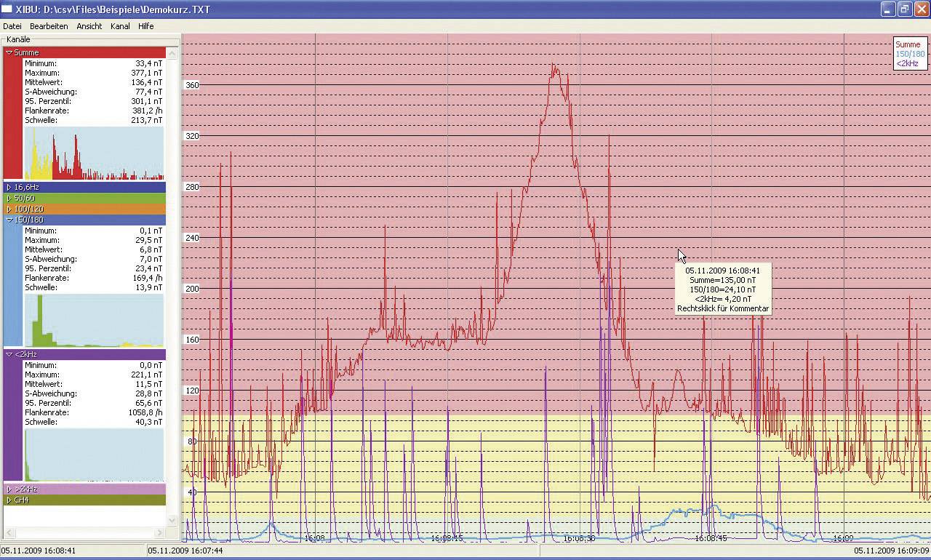Image resolution: width=931 pixels, height=560 pixels.
Task: Toggle the 150/180 trace in the legend
Action: click(908, 53)
